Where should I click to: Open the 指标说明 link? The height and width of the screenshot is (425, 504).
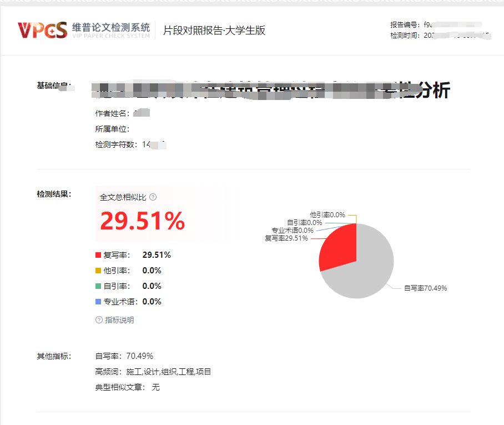(119, 320)
